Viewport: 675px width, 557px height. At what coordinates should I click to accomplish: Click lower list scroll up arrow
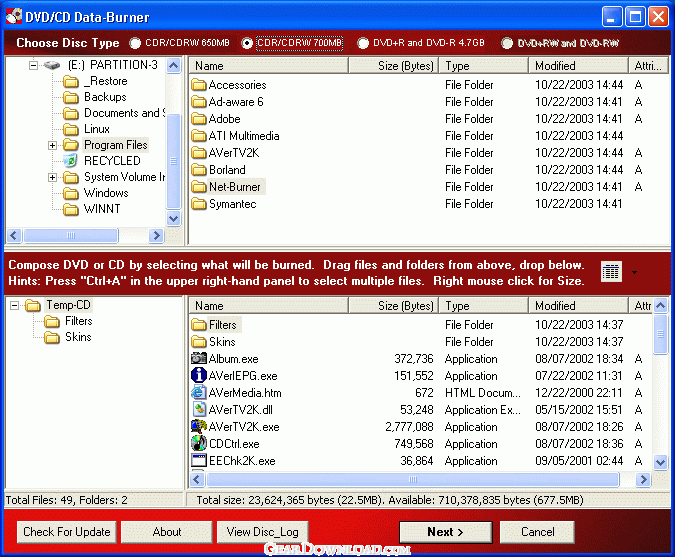660,306
